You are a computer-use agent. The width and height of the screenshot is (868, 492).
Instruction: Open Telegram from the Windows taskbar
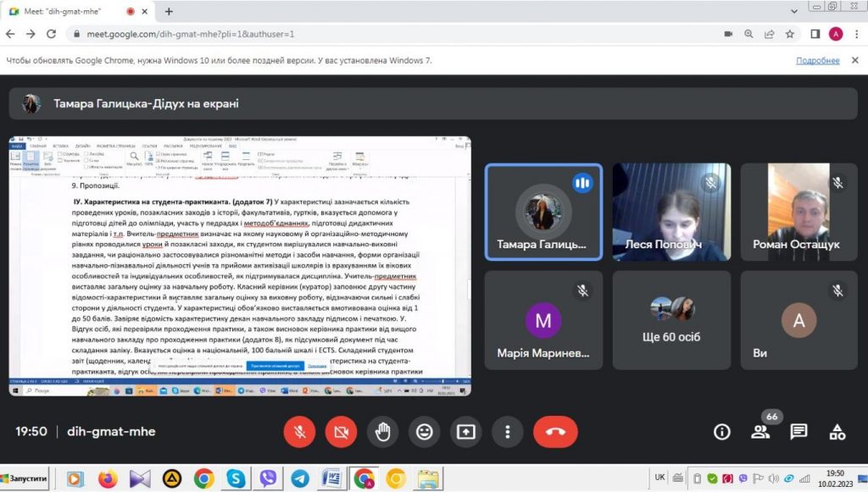[x=300, y=478]
